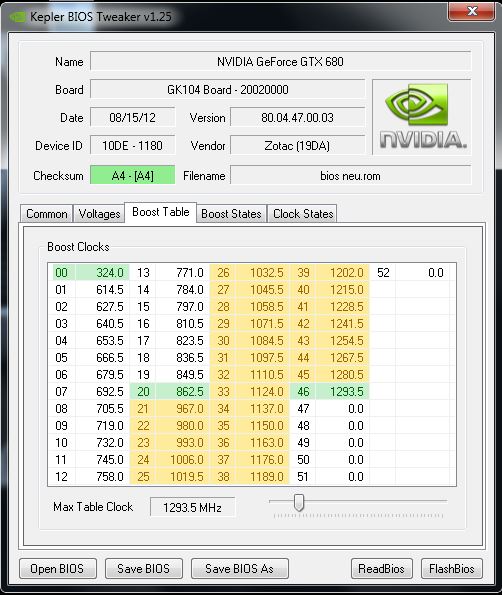Viewport: 502px width, 595px height.
Task: Show the Clock States tab
Action: [303, 214]
